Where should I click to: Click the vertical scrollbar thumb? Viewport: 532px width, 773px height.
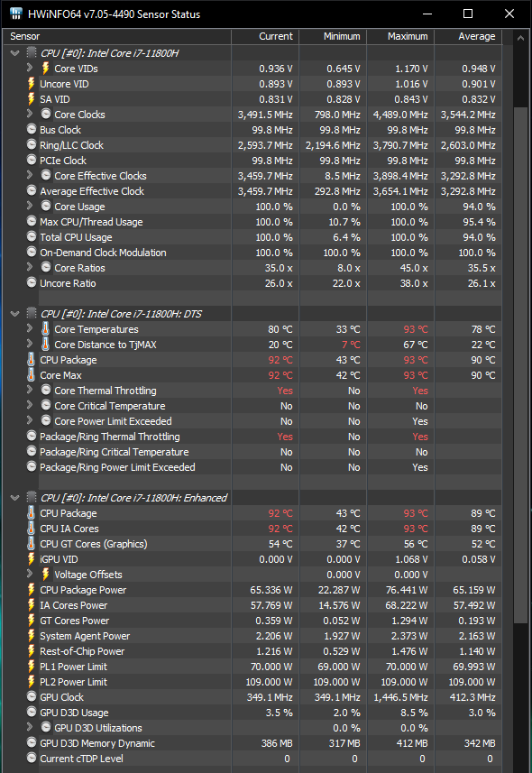click(520, 364)
